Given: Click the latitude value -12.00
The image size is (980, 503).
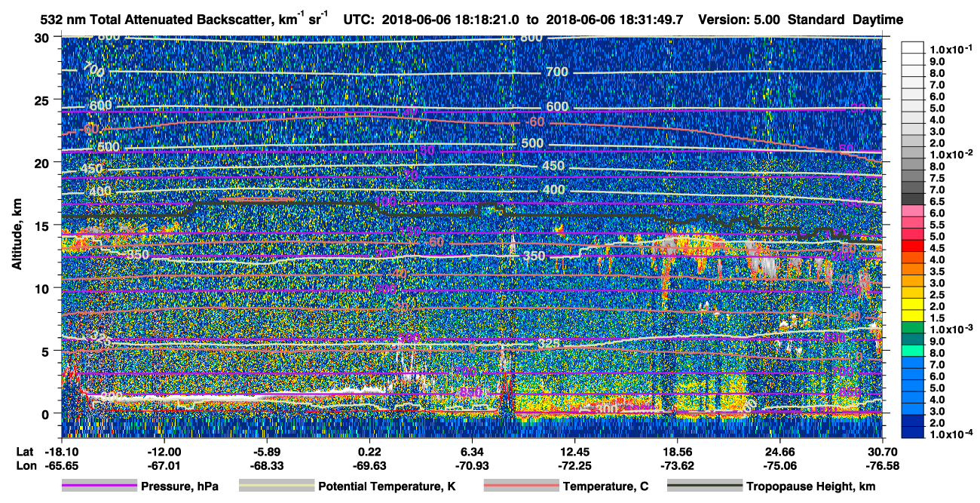Looking at the screenshot, I should [164, 451].
